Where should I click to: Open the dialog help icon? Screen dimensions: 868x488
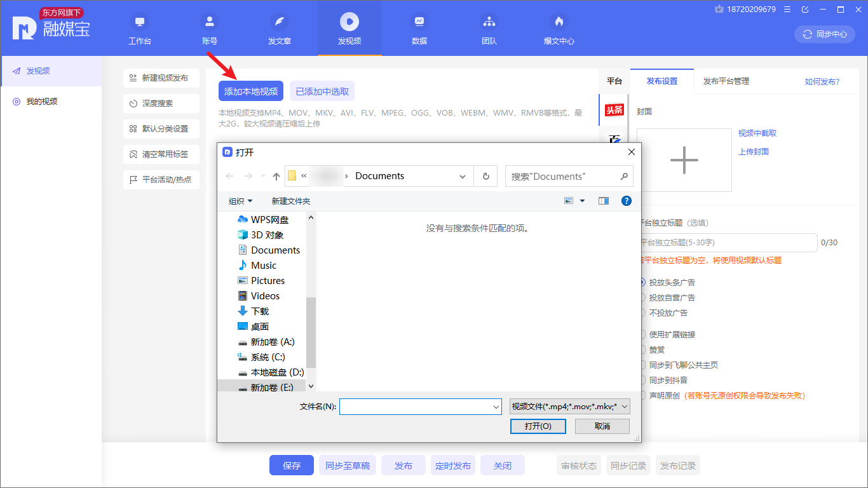click(627, 201)
